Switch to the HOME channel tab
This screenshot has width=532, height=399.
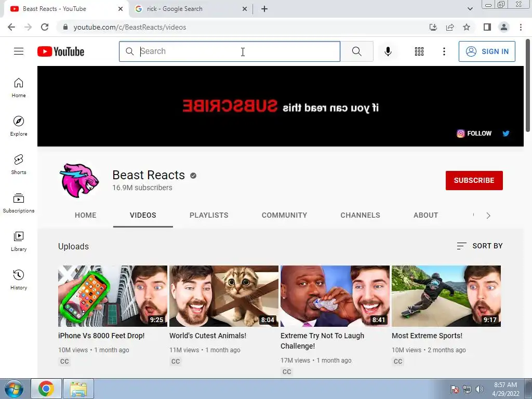[86, 215]
